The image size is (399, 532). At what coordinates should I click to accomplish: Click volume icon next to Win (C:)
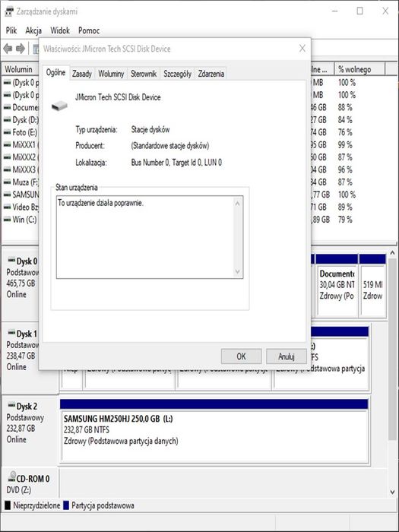7,220
